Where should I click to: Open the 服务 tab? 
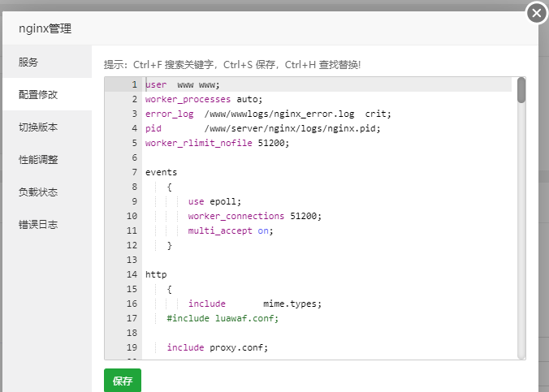coord(28,62)
